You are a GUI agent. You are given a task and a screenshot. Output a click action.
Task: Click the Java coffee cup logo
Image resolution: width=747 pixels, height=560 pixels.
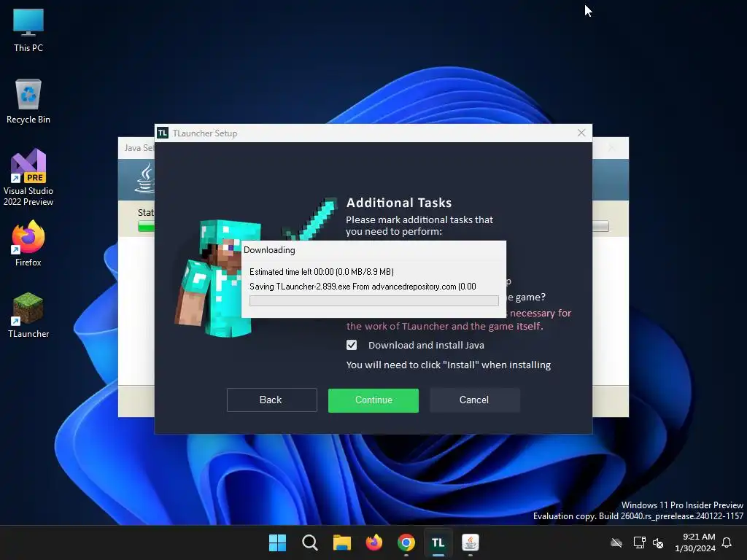146,178
